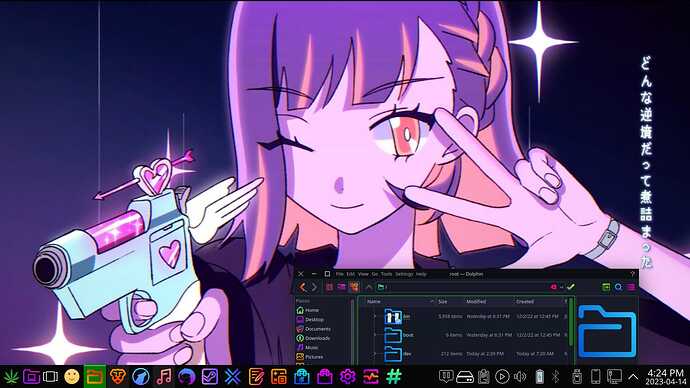Switch Dolphin to compact view mode
This screenshot has height=388, width=690.
coord(341,287)
